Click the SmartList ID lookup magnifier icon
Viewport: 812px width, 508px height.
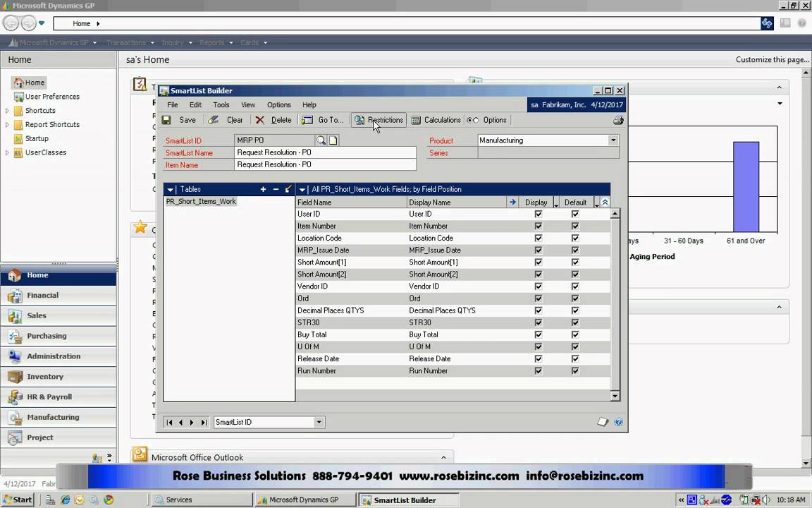click(x=321, y=140)
